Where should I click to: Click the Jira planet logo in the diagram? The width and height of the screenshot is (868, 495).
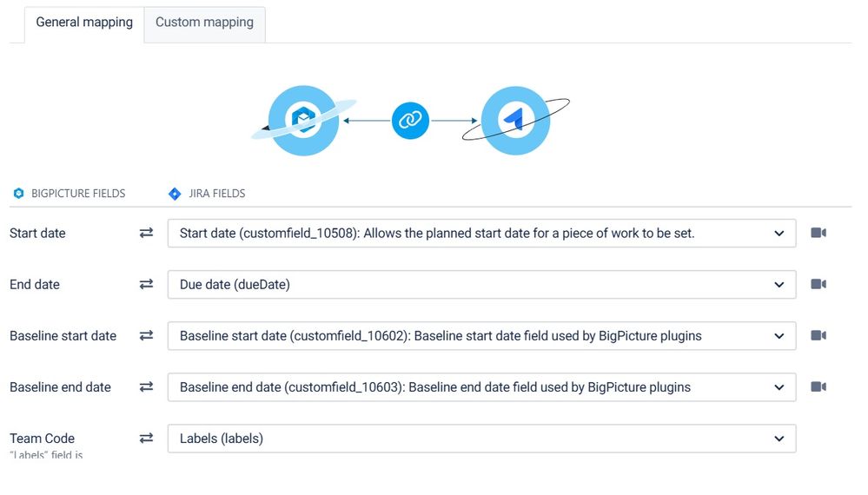[515, 120]
